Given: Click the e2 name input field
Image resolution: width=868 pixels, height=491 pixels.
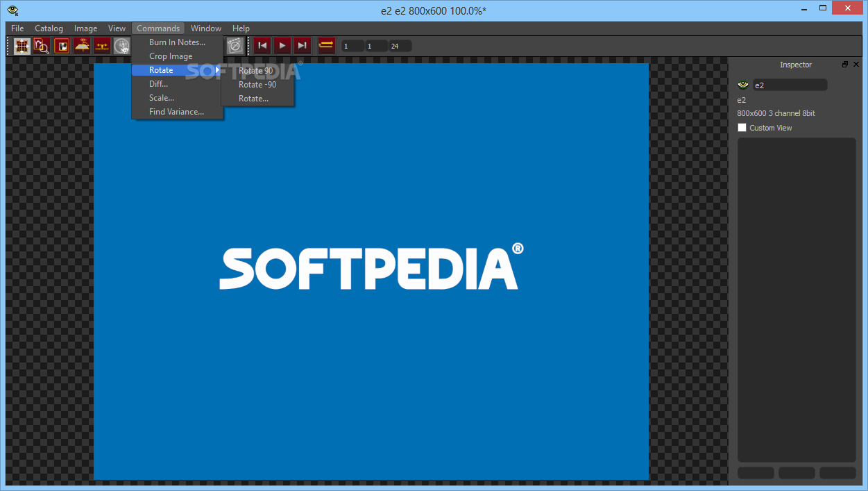Looking at the screenshot, I should coord(790,85).
